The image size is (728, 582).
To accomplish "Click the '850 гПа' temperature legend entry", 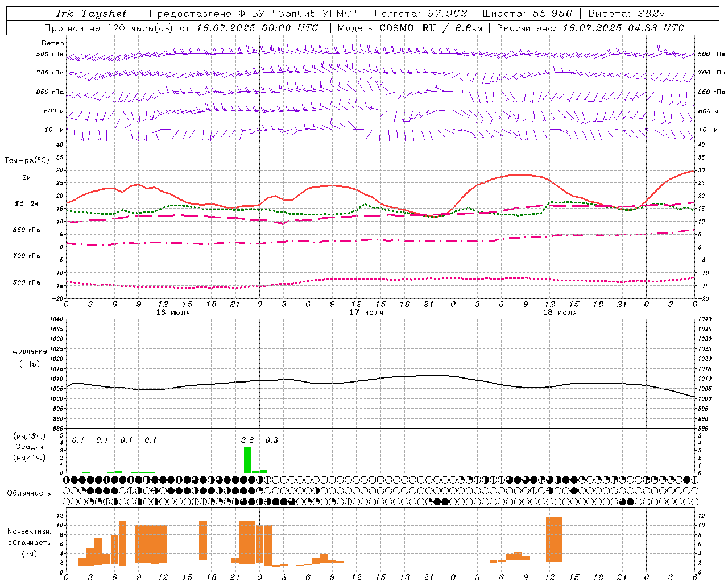I will (27, 230).
